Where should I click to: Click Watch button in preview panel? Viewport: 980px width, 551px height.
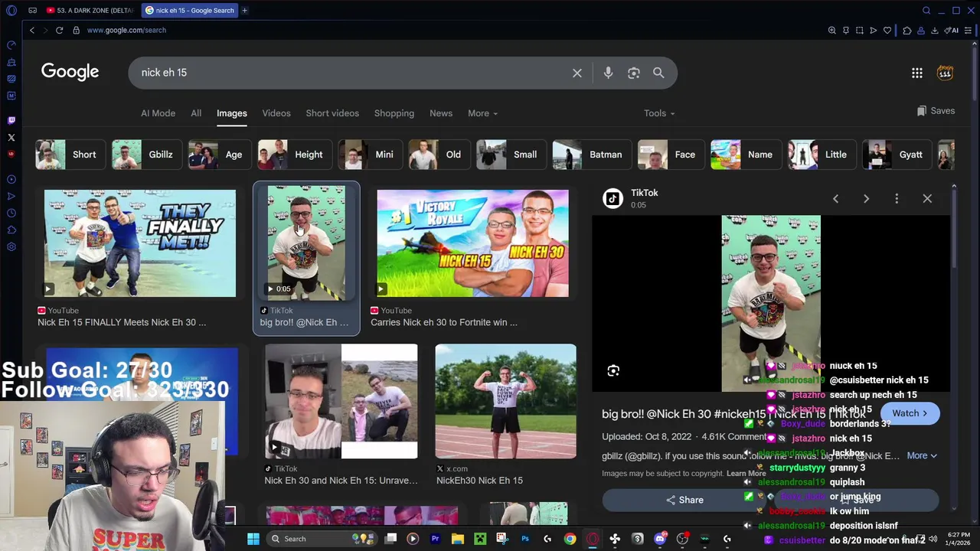pyautogui.click(x=910, y=413)
